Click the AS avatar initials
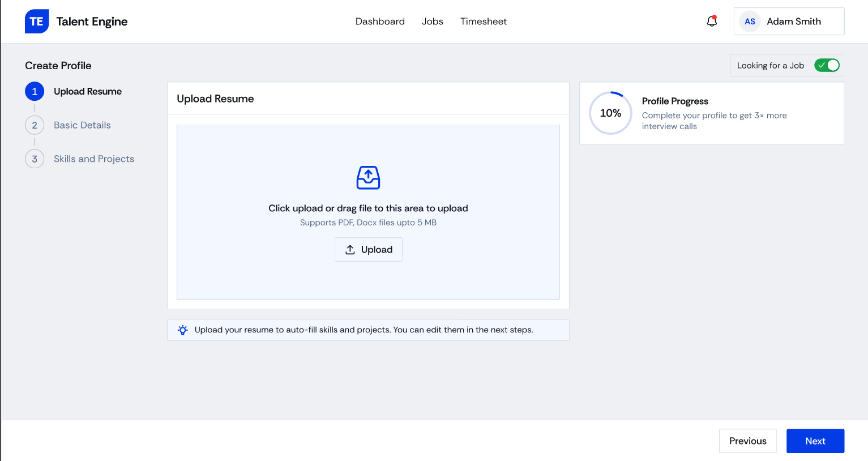 coord(750,22)
